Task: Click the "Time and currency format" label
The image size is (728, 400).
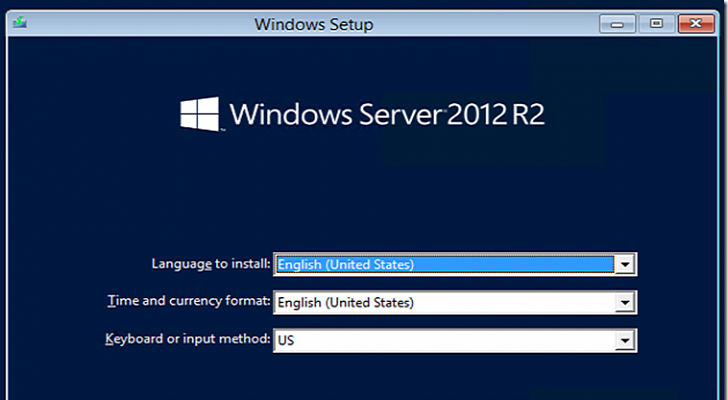Action: click(188, 301)
